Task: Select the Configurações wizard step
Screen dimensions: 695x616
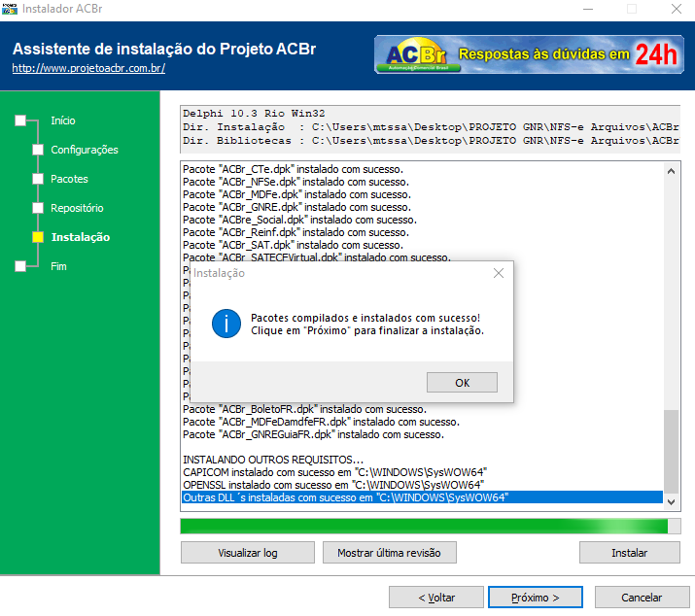Action: pos(85,150)
